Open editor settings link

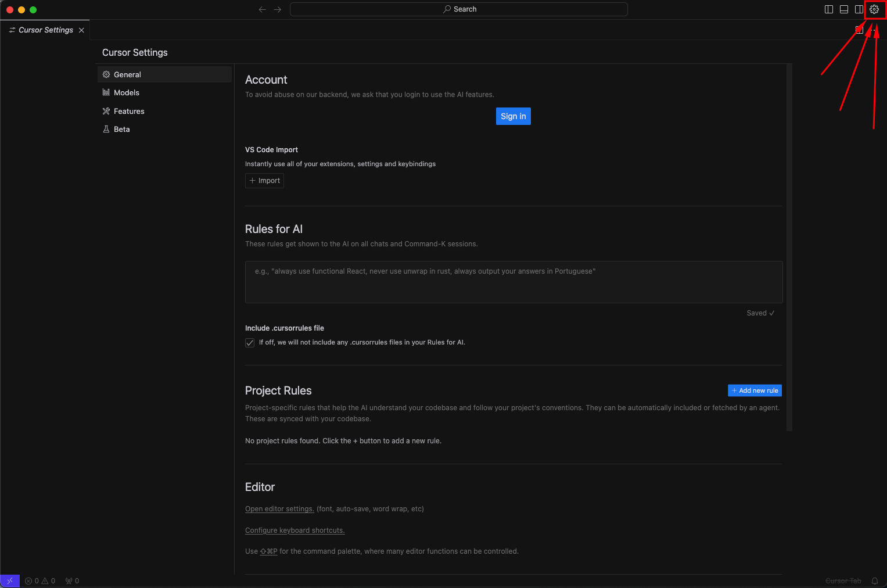pos(279,509)
